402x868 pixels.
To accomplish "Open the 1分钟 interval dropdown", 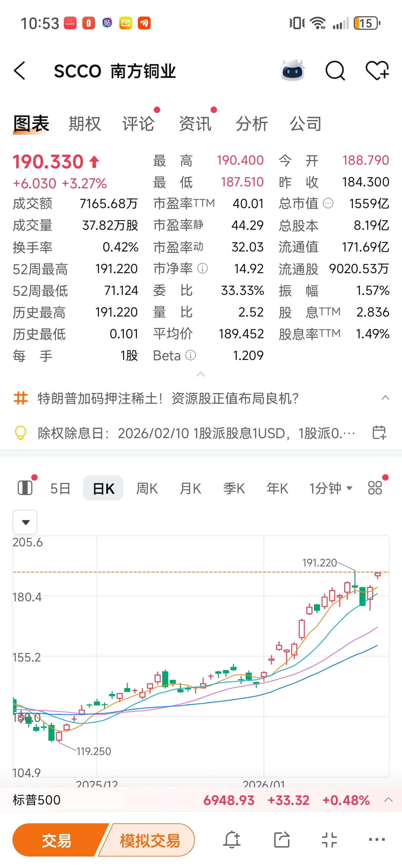I will pyautogui.click(x=331, y=488).
